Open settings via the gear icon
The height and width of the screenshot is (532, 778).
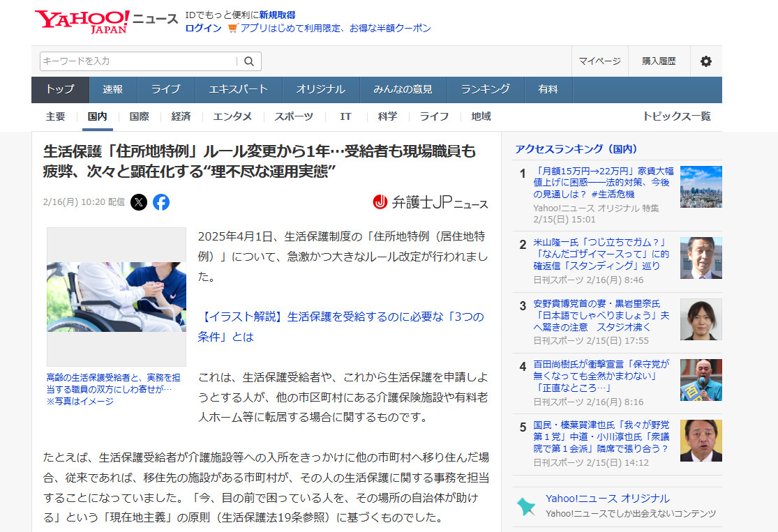[705, 61]
